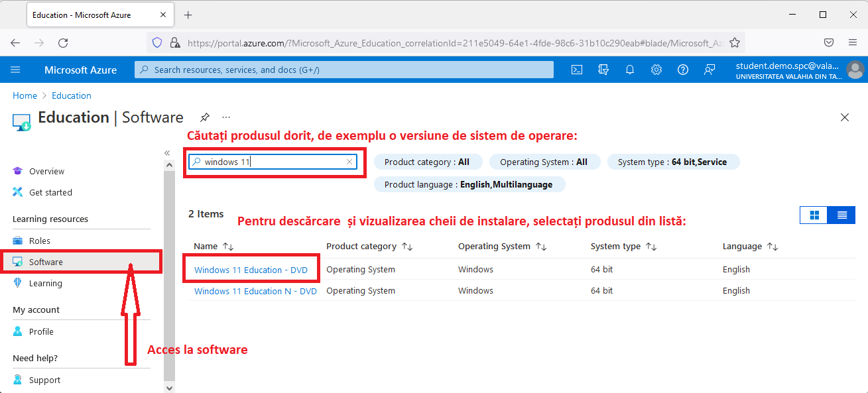Open the Notifications bell
The height and width of the screenshot is (393, 868).
(x=630, y=70)
